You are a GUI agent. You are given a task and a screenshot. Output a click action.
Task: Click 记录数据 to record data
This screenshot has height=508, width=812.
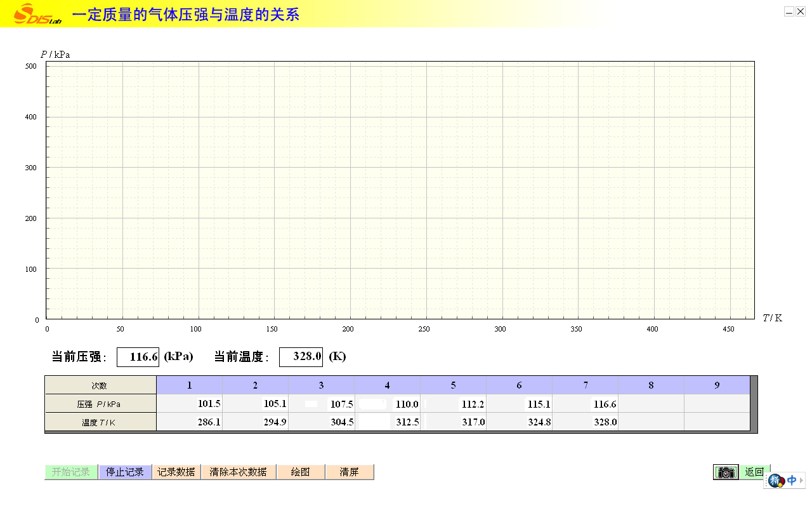point(176,472)
